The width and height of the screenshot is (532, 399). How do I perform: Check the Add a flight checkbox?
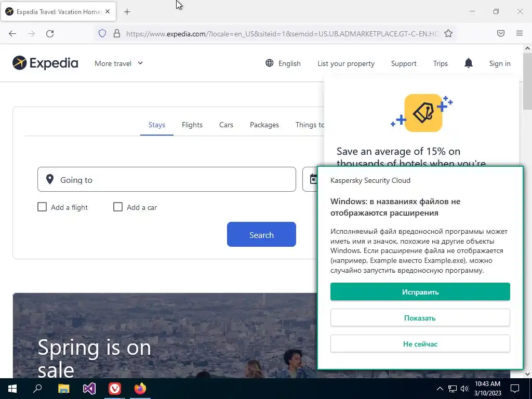tap(42, 207)
